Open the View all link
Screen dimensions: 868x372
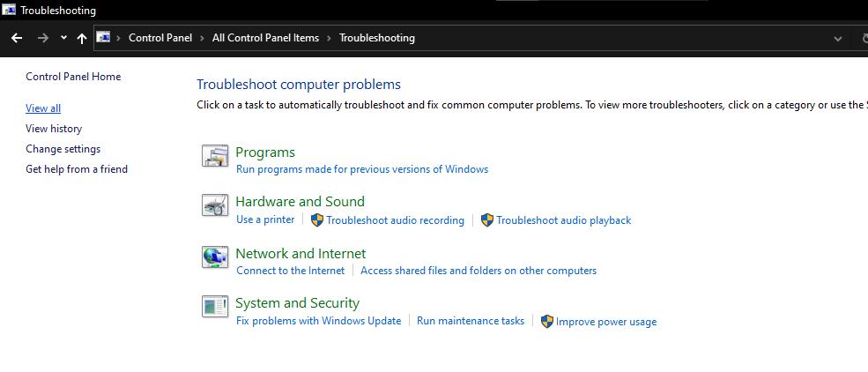[43, 108]
